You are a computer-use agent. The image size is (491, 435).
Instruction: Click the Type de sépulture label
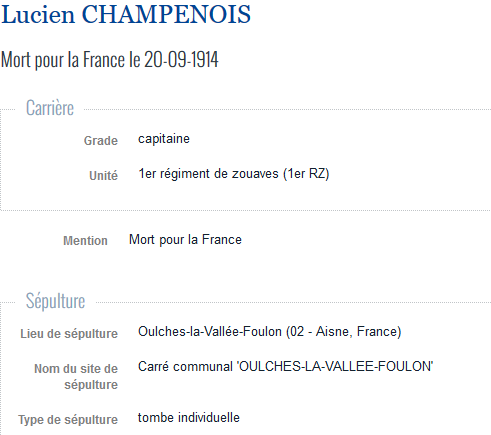coord(68,420)
